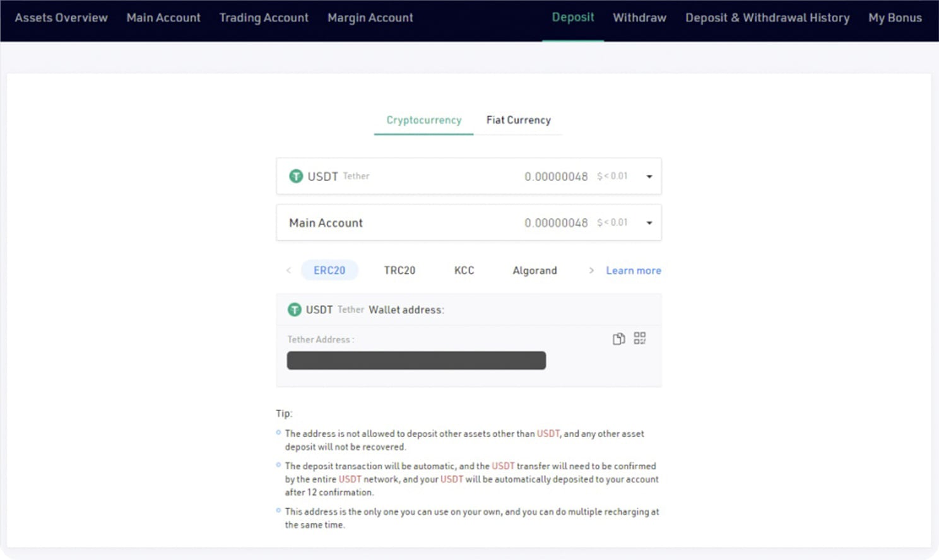Click the USDT Tether coin icon in selector
The width and height of the screenshot is (939, 560).
pos(296,177)
